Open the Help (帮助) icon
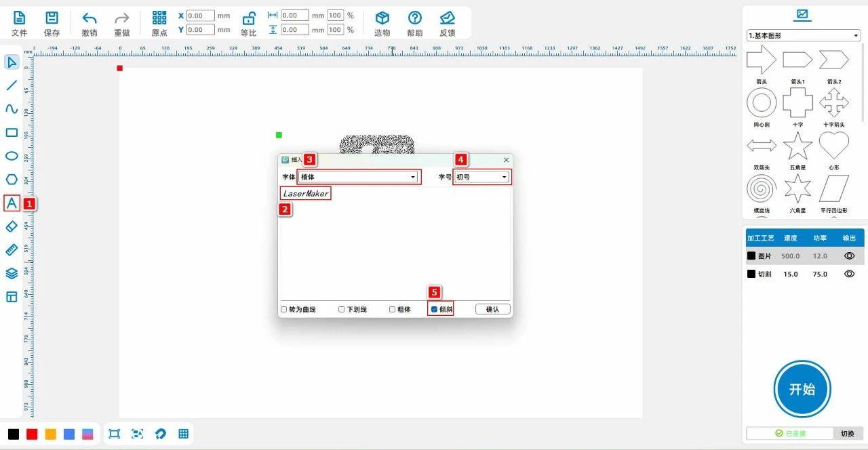 414,19
